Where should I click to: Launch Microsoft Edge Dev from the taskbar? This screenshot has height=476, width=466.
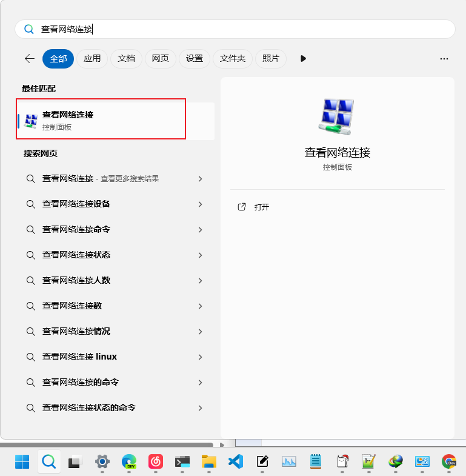[129, 461]
